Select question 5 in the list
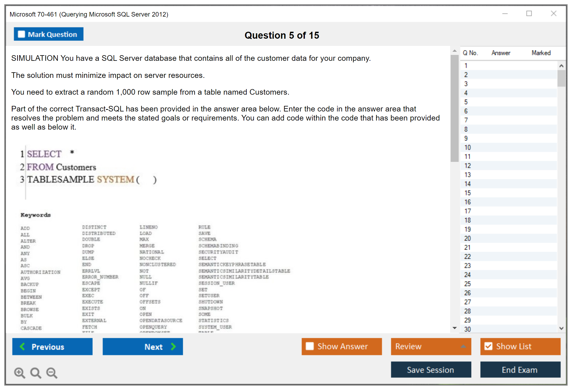The height and width of the screenshot is (392, 574). (466, 102)
